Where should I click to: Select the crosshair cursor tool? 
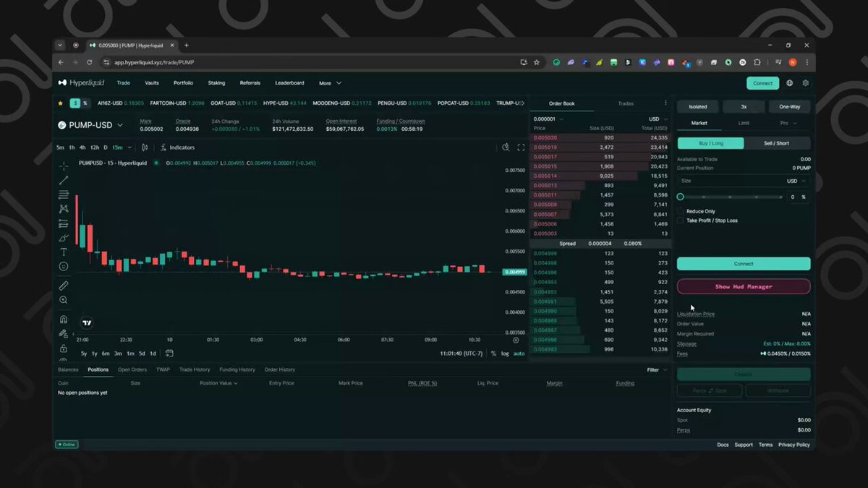click(64, 166)
